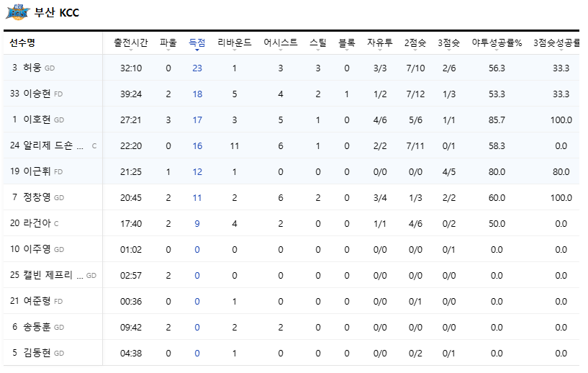Select 정창영's score value 11

(197, 198)
